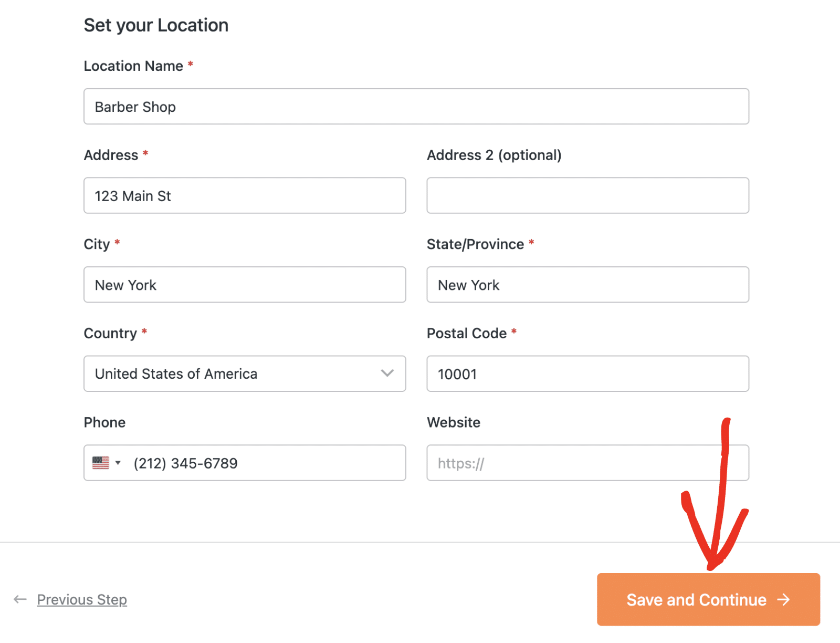Select the State/Province field

587,285
